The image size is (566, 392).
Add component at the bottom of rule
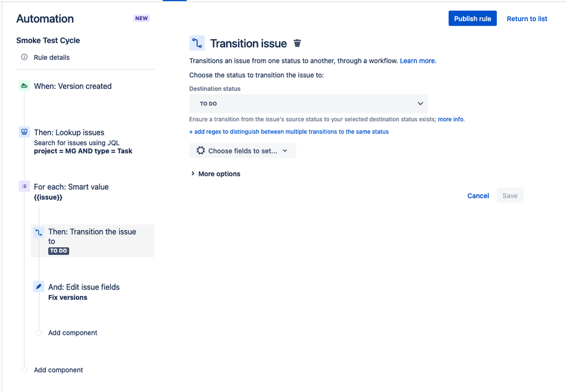pos(58,370)
